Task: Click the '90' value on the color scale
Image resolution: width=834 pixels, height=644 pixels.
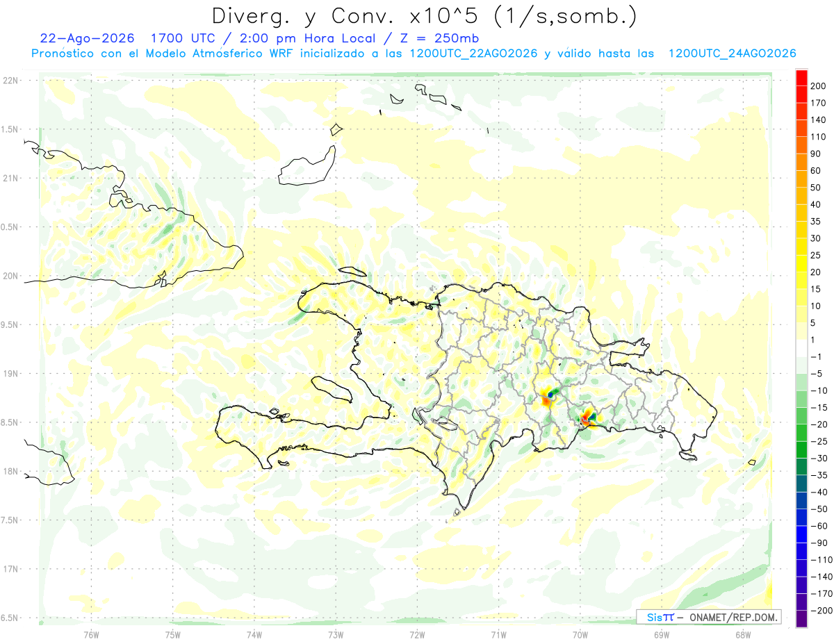Action: (x=817, y=154)
